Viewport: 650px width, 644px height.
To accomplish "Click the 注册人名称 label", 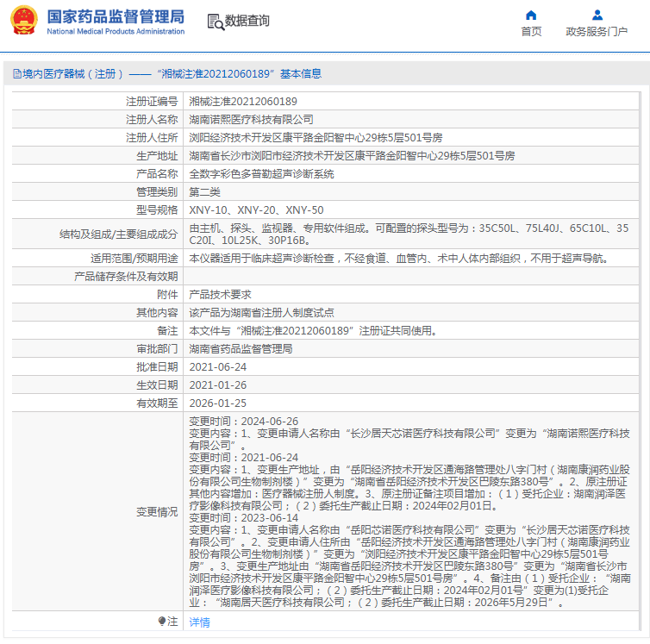I will coord(152,120).
